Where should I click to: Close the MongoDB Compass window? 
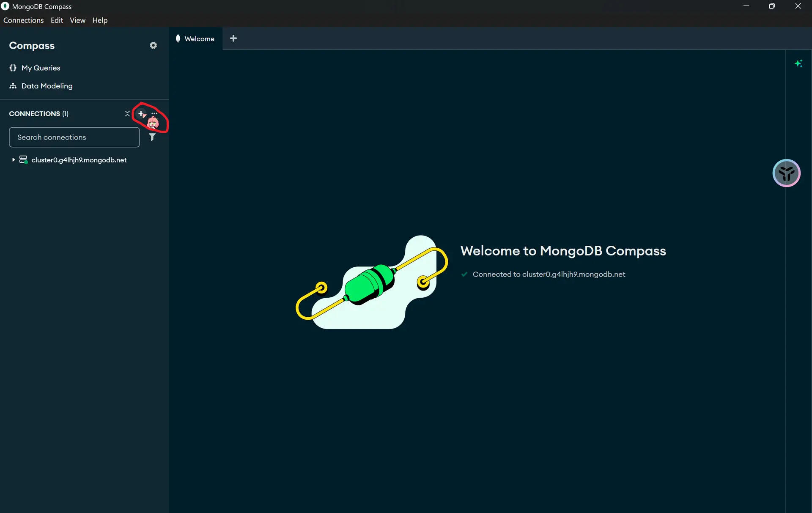pyautogui.click(x=798, y=6)
